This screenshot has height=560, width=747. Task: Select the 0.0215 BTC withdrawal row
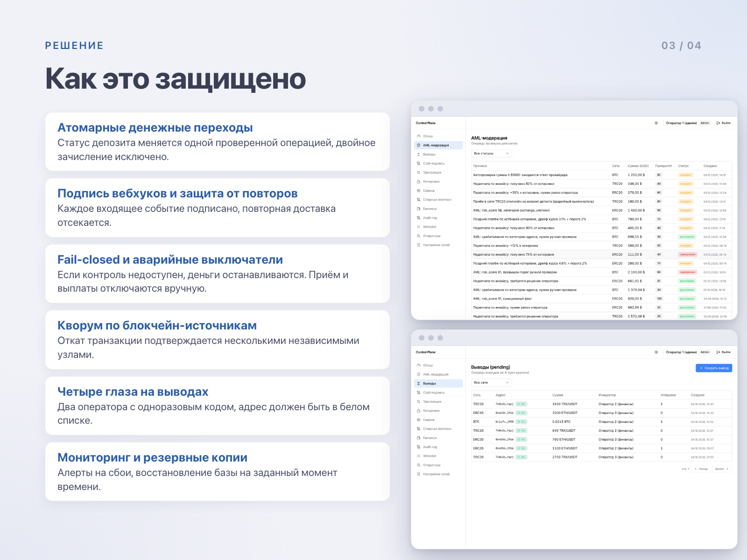pyautogui.click(x=601, y=422)
